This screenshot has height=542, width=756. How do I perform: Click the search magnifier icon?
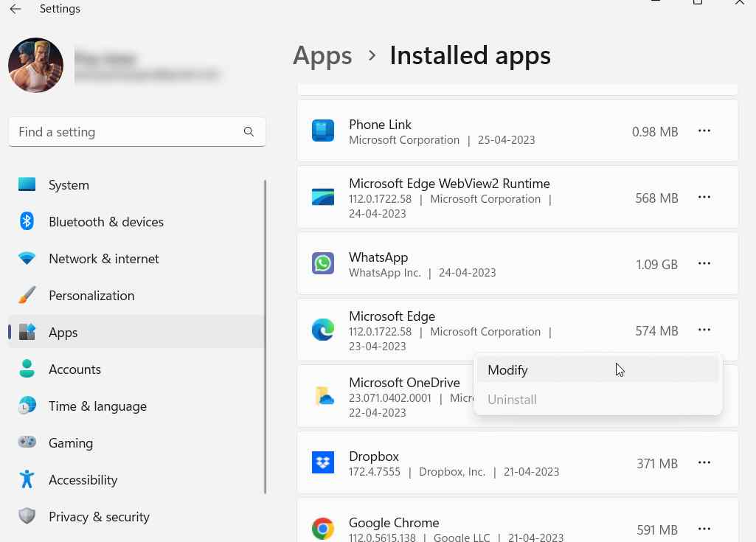(249, 132)
